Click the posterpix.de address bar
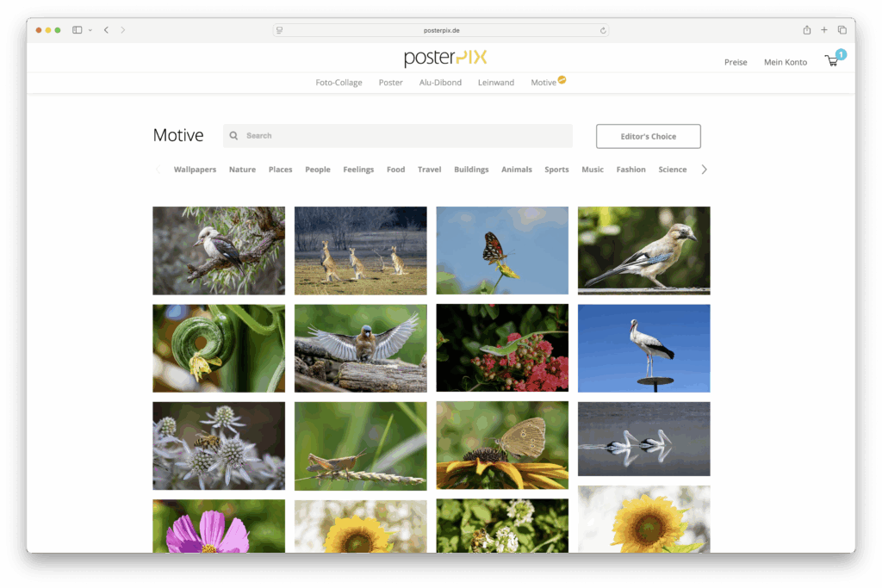Image resolution: width=882 pixels, height=588 pixels. click(441, 30)
